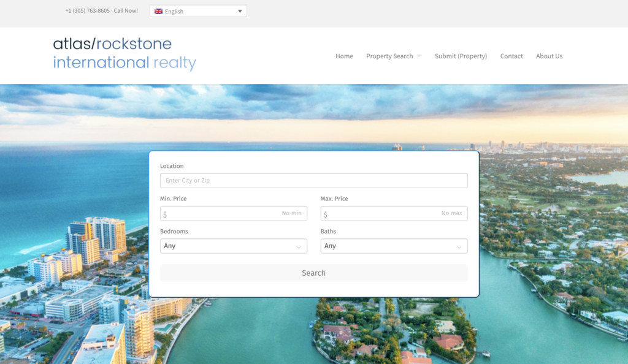
Task: Click the dollar sign in Max. Price field
Action: click(x=325, y=214)
